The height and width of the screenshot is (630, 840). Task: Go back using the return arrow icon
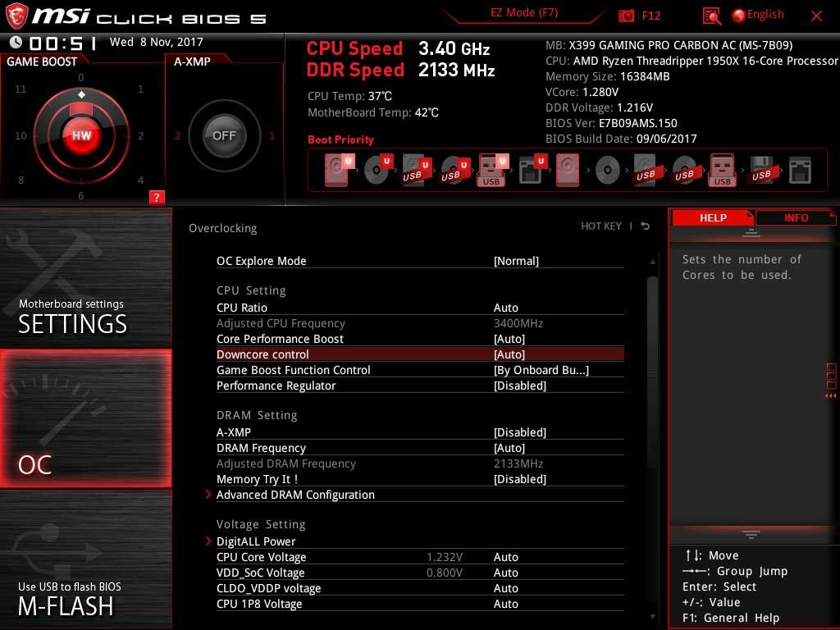[645, 226]
